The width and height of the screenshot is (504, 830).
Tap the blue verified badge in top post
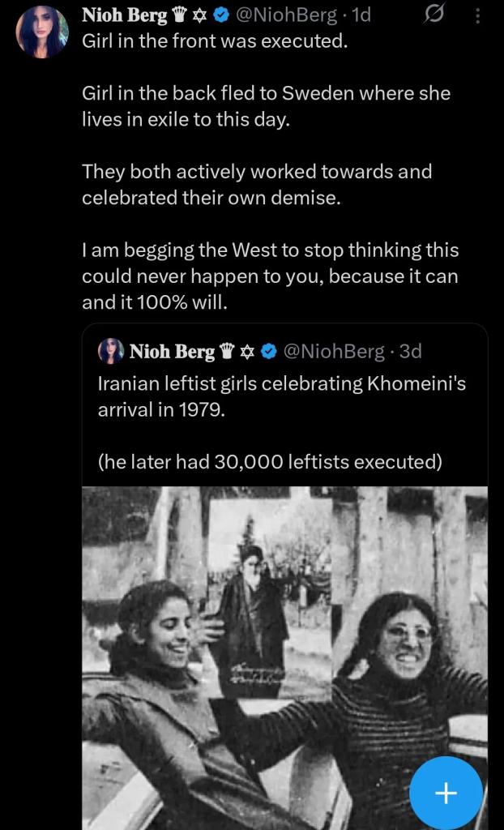tap(220, 15)
